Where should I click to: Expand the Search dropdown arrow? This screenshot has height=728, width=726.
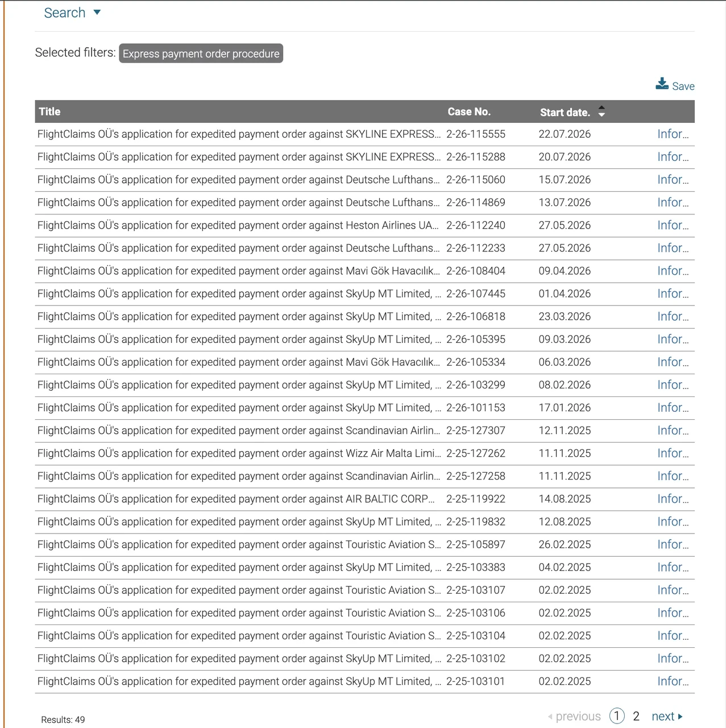pos(97,13)
